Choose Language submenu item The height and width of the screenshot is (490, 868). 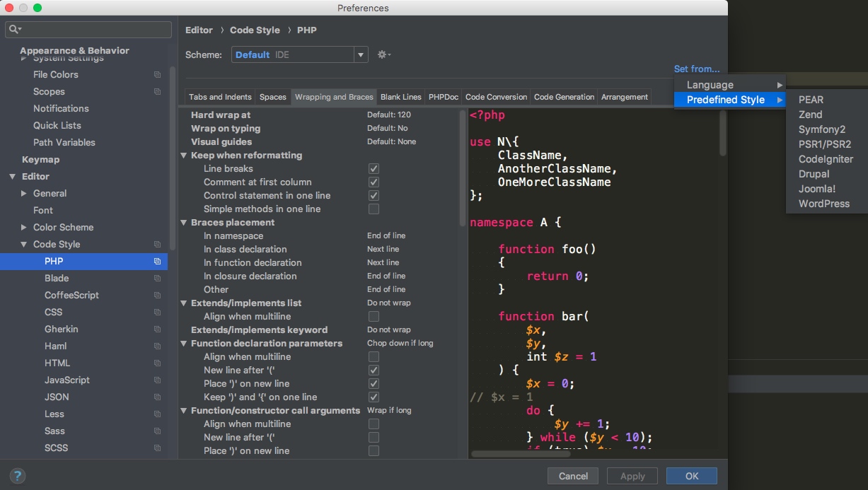pyautogui.click(x=730, y=85)
